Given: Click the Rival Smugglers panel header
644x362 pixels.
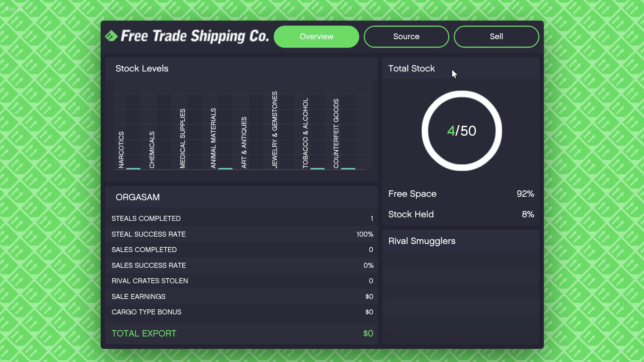Looking at the screenshot, I should pyautogui.click(x=422, y=241).
